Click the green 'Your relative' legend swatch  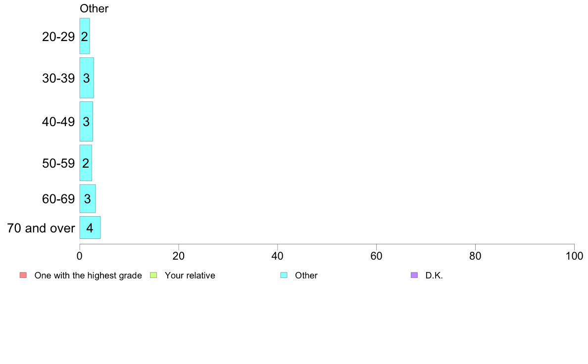(x=153, y=275)
